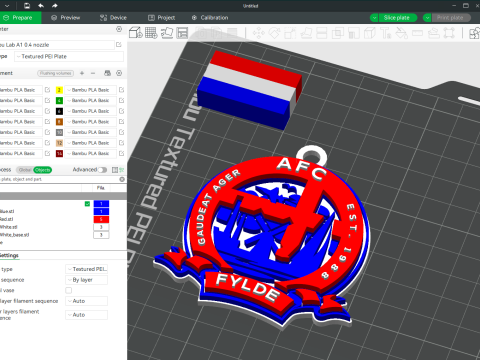Click green filament 4 color swatch

coord(59,100)
